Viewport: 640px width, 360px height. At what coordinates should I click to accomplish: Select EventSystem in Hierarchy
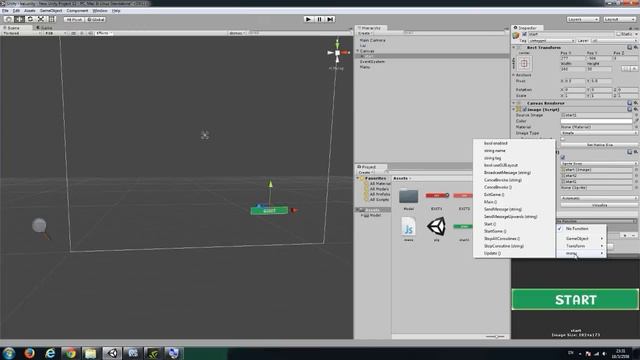click(372, 62)
